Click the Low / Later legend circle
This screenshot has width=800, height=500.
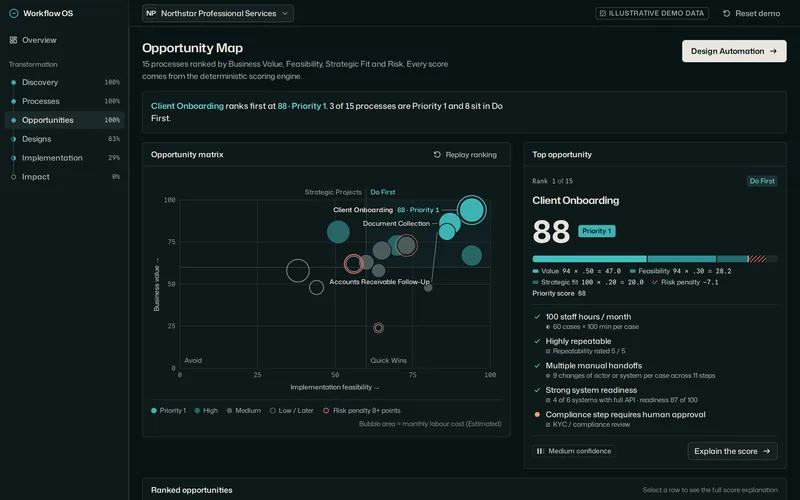pyautogui.click(x=272, y=411)
